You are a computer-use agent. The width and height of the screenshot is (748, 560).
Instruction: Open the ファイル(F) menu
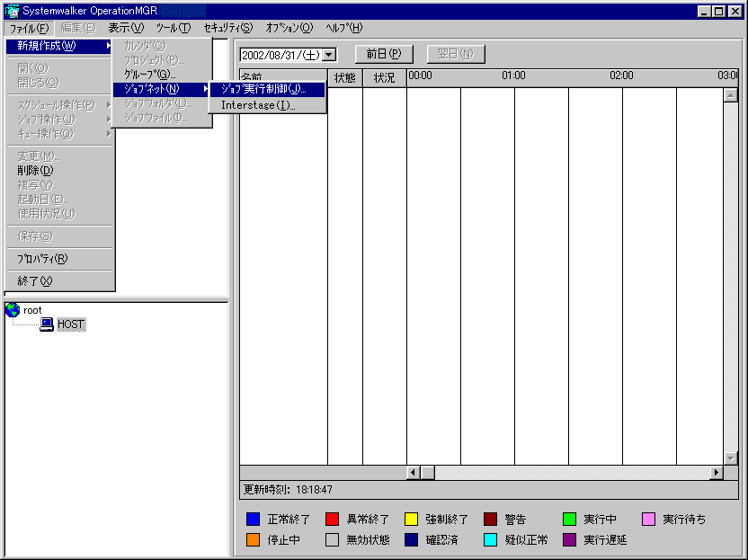point(29,28)
